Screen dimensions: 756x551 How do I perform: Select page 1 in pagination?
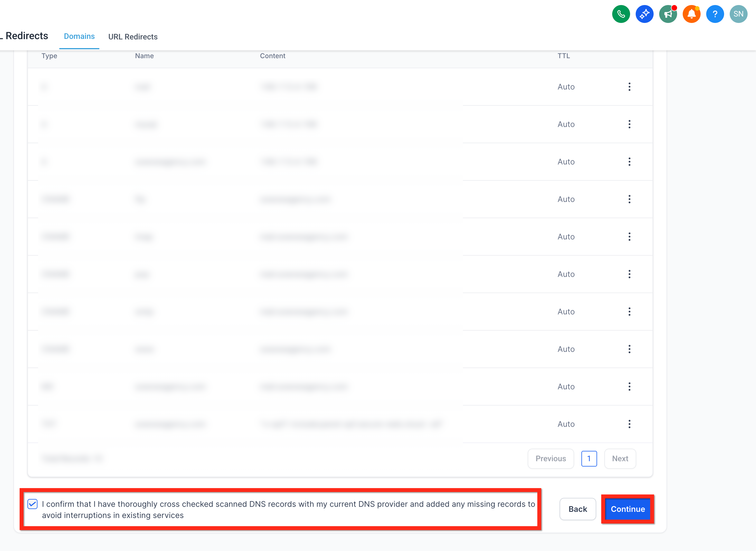tap(589, 459)
